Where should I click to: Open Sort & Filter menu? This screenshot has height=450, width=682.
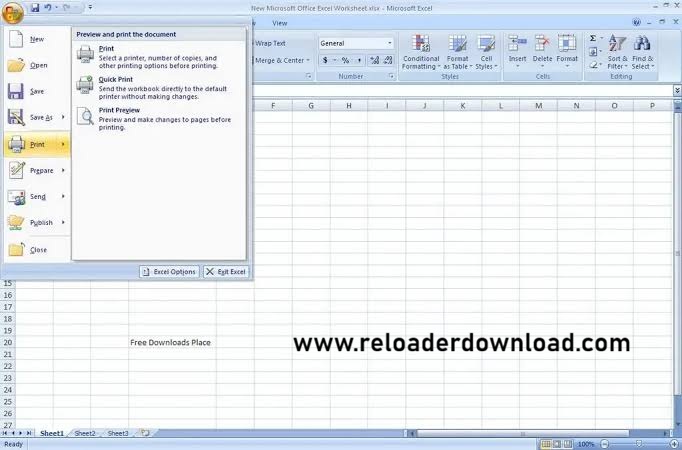point(618,52)
